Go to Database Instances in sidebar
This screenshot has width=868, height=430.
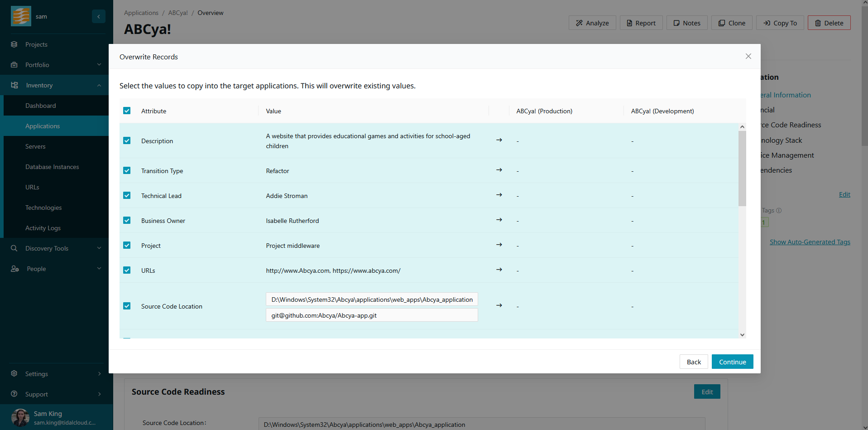click(x=52, y=167)
